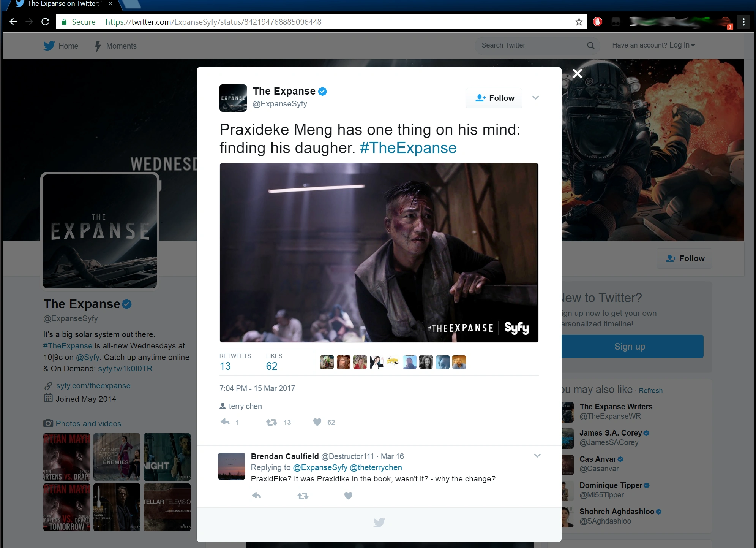The width and height of the screenshot is (756, 548).
Task: Reload the page in the browser
Action: (x=45, y=22)
